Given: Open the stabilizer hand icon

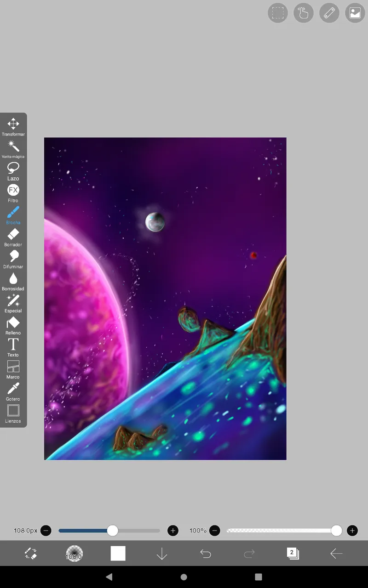Looking at the screenshot, I should (304, 13).
